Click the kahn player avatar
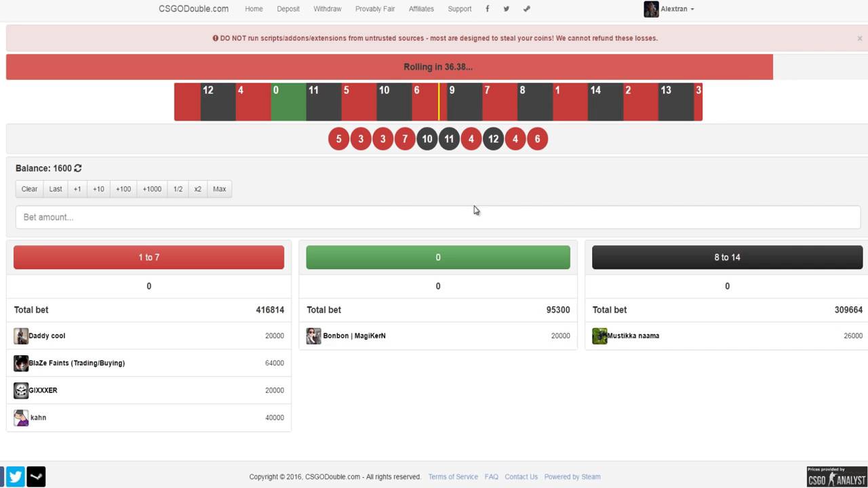868x488 pixels. pos(21,418)
